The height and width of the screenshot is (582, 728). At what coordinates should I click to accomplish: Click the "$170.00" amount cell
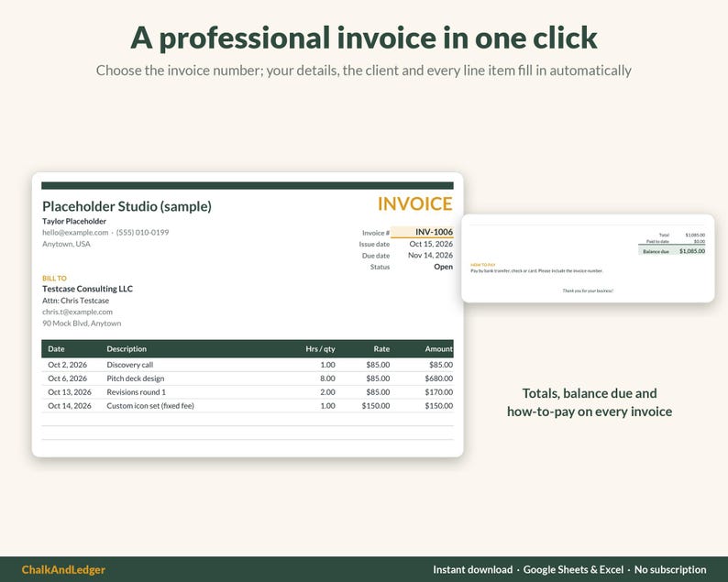point(439,392)
